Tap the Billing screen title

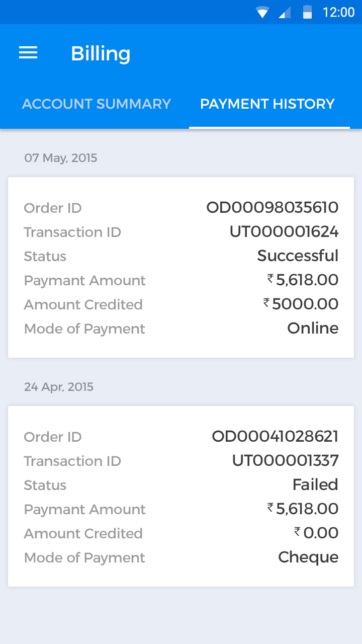point(101,53)
